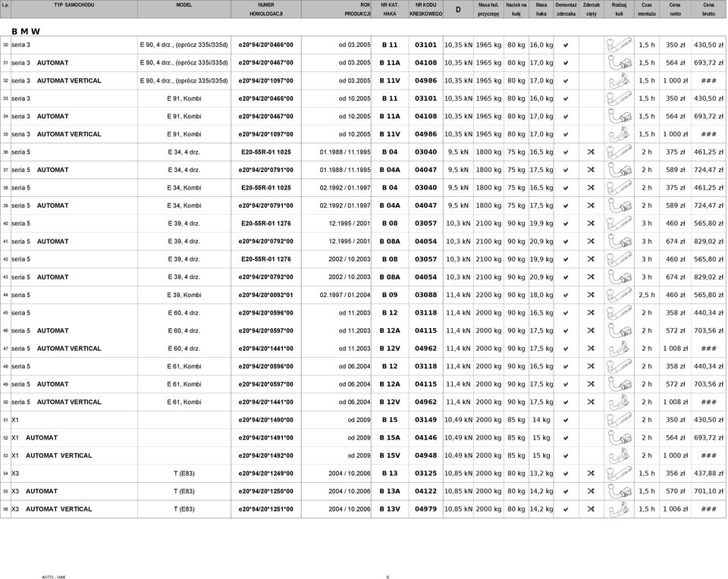Click the 13,2 kg hook mass cell
The width and height of the screenshot is (728, 579).
[541, 474]
